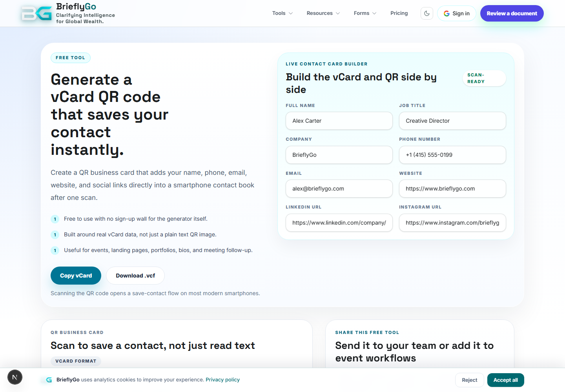Screen dimensions: 565x392
Task: Click 'Useful for events, landing pages' text
Action: (x=158, y=250)
